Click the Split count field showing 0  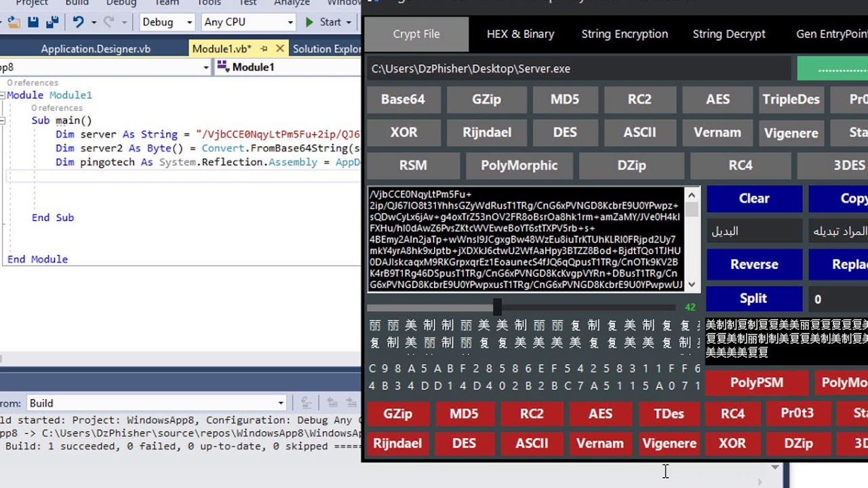[838, 299]
